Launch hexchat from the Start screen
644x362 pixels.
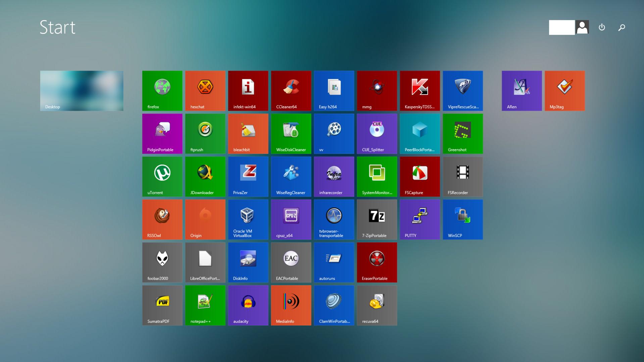coord(205,91)
